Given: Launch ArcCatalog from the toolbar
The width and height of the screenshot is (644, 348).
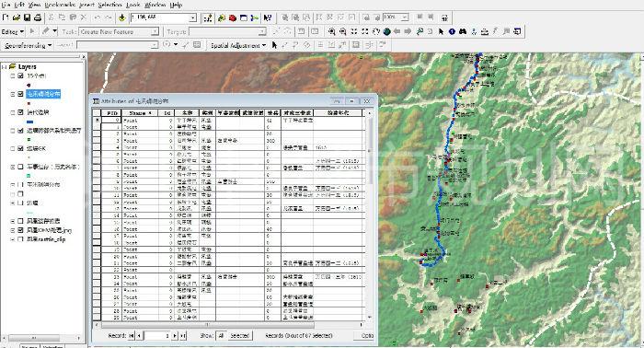Looking at the screenshot, I should click(222, 17).
